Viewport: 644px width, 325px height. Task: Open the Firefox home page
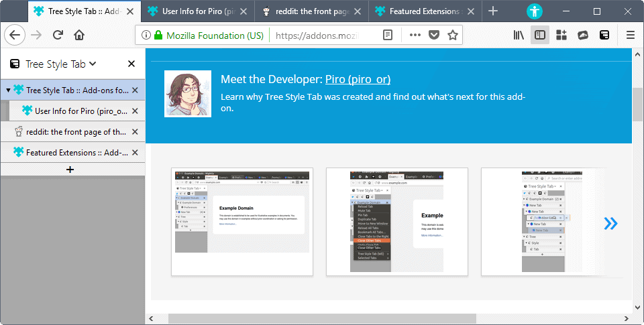click(x=79, y=36)
